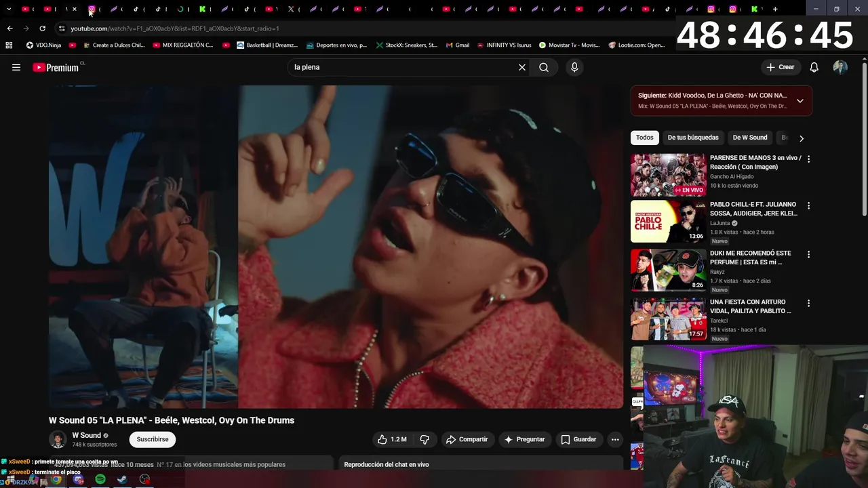Image resolution: width=868 pixels, height=488 pixels.
Task: Open the StockX: Sneakers bookmark
Action: point(407,45)
